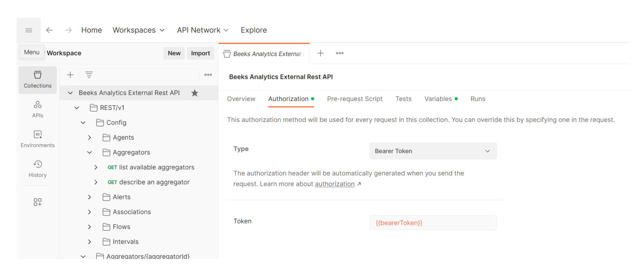Image resolution: width=644 pixels, height=272 pixels.
Task: Collapse the Config folder chevron
Action: pos(83,123)
